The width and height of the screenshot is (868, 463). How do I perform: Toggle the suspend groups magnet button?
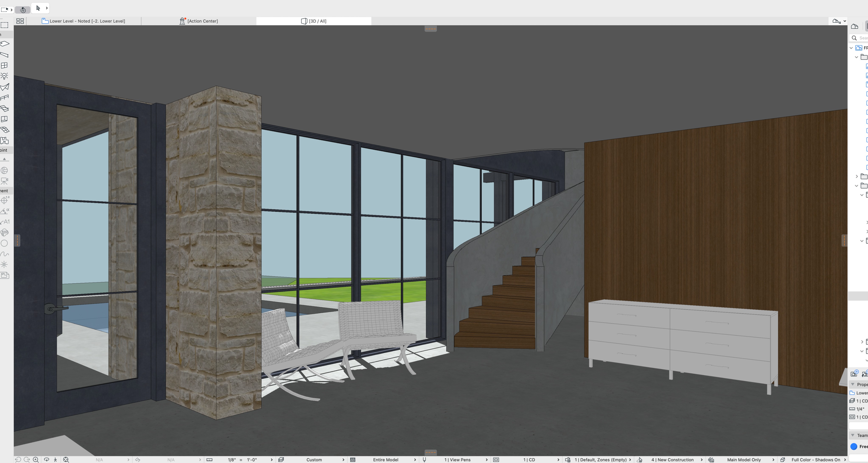(x=23, y=10)
